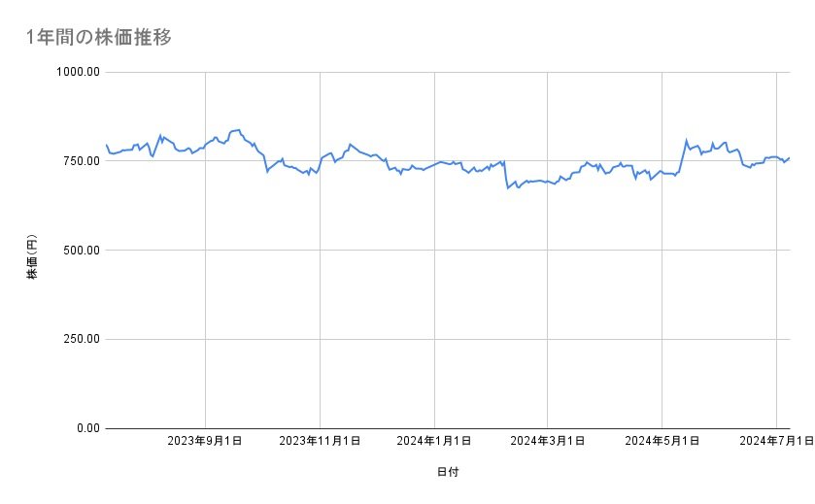Click the chart title 1年間の株価推移
The height and width of the screenshot is (504, 815).
pos(99,38)
